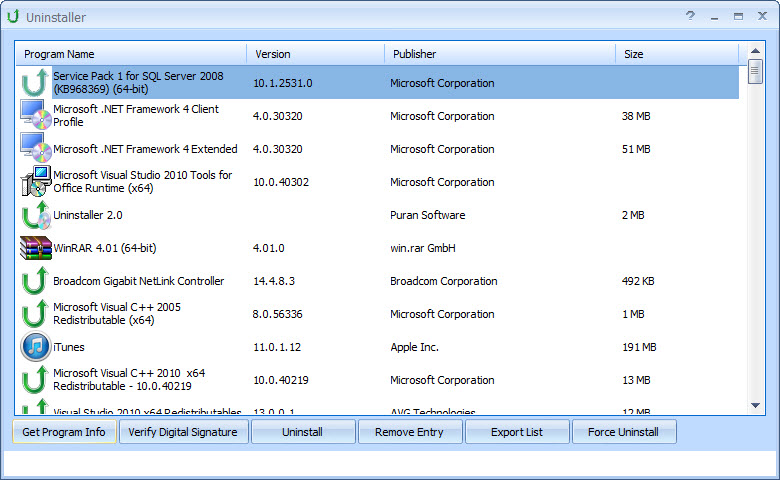Sort by Publisher column header
The height and width of the screenshot is (480, 780).
[x=500, y=54]
